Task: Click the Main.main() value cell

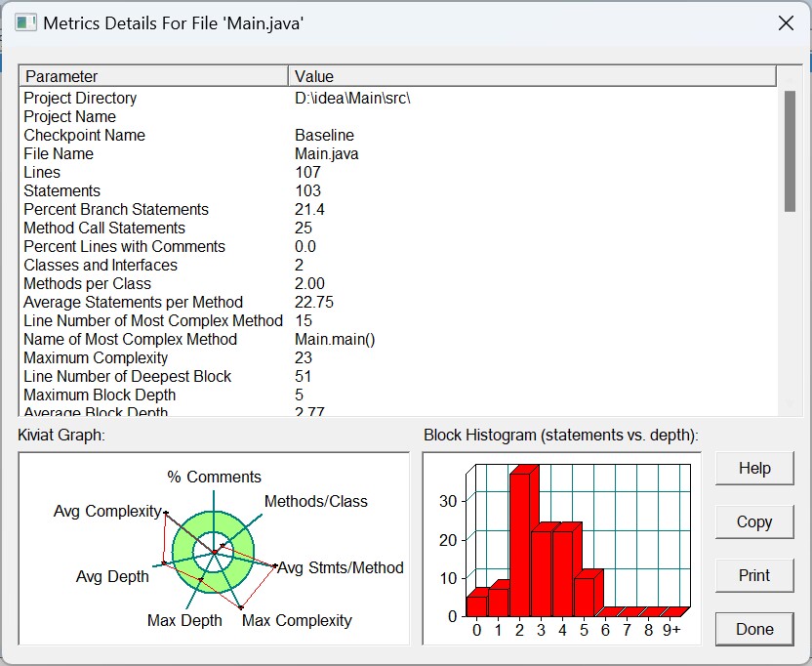Action: (x=335, y=340)
